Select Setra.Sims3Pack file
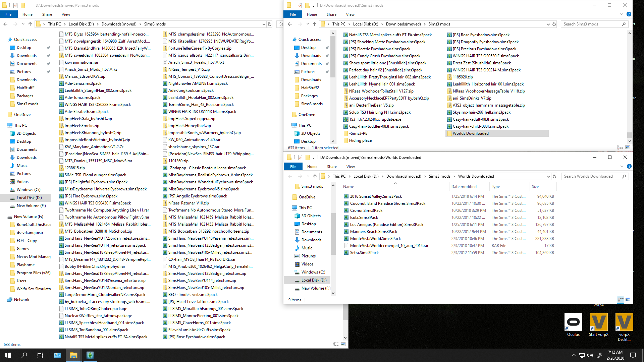This screenshot has width=644, height=362. (364, 253)
